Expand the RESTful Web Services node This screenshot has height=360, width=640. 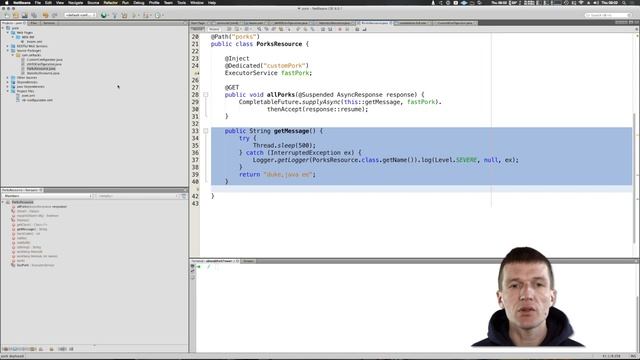(x=8, y=46)
